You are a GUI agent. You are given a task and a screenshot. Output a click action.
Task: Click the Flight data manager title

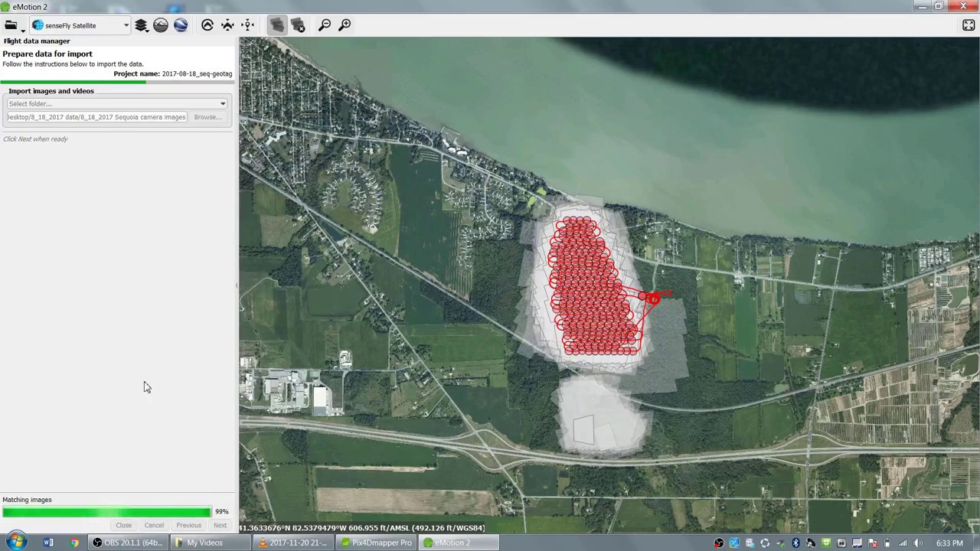click(x=37, y=41)
